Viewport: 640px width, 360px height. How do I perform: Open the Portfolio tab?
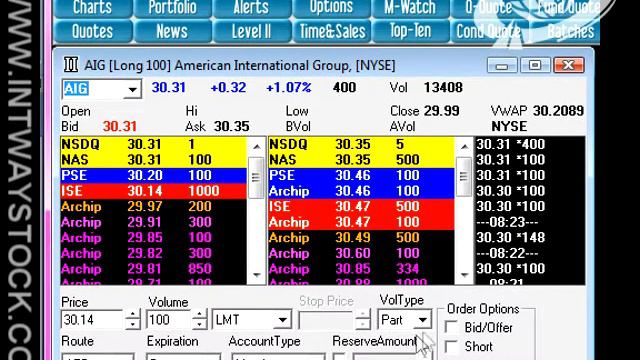pos(172,8)
